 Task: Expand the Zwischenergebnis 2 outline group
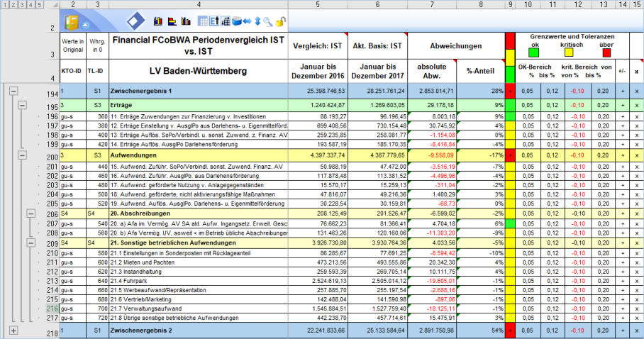click(x=13, y=330)
